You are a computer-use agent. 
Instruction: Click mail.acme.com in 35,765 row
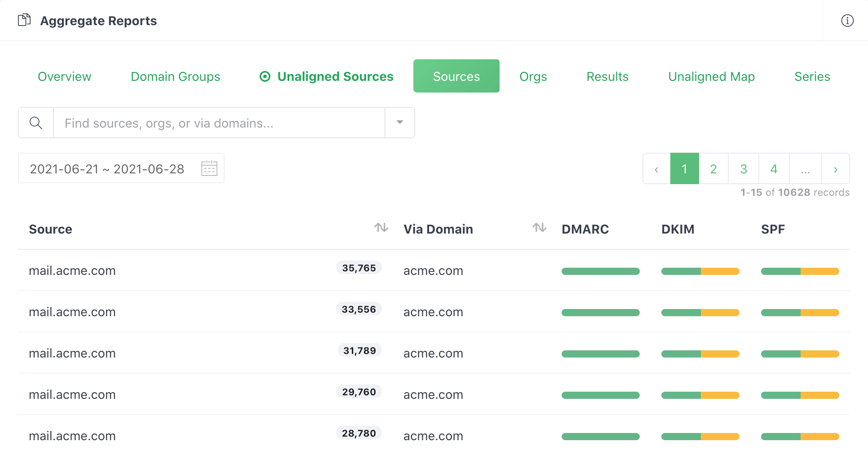72,271
